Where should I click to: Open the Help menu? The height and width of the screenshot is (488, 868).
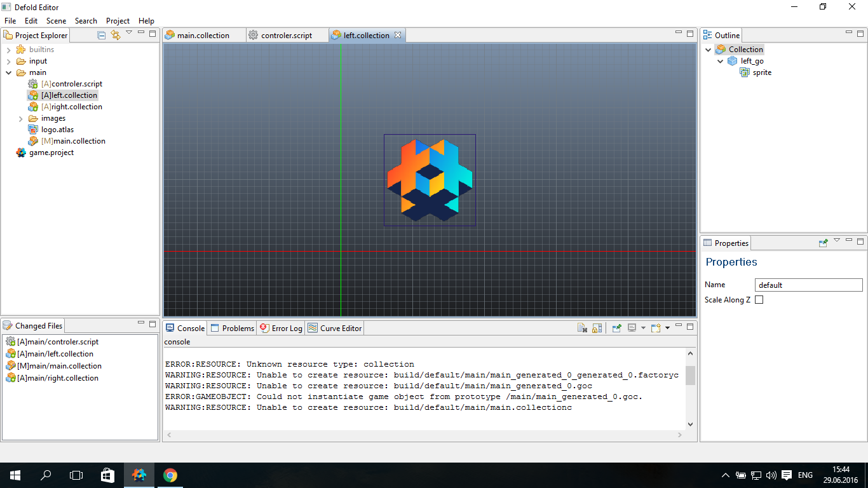coord(146,21)
